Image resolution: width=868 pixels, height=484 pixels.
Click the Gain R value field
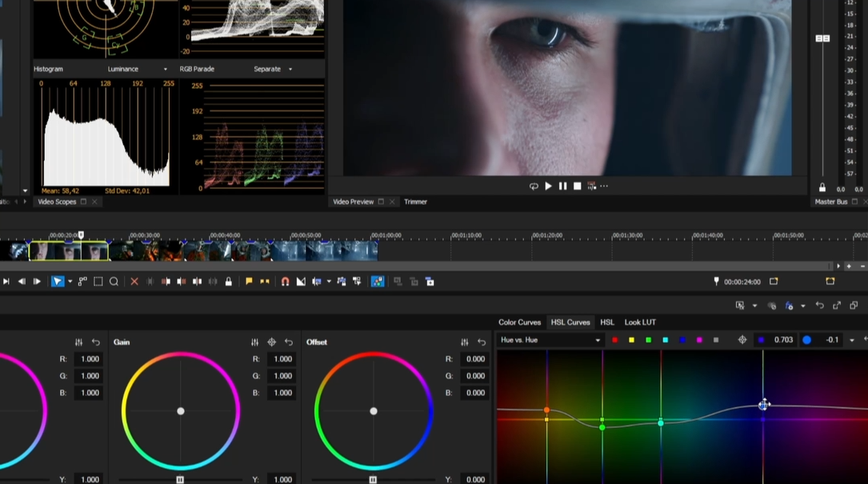(x=282, y=359)
